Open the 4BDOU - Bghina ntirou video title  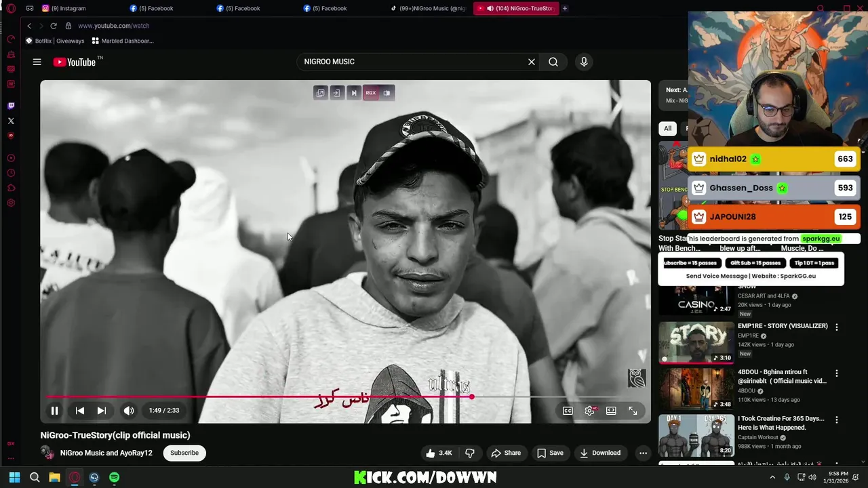(782, 377)
